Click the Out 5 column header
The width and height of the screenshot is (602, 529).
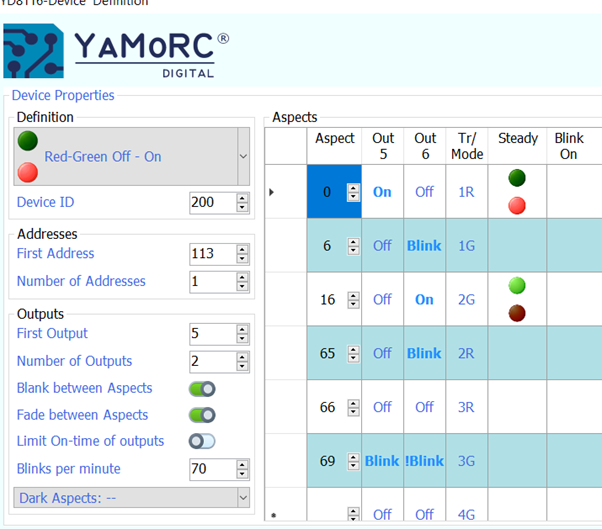click(383, 146)
